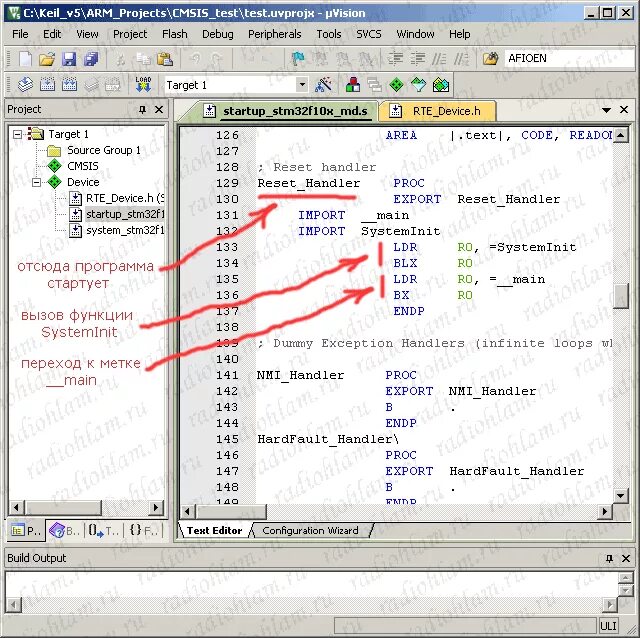Pin the Project panel with pushpin icon
This screenshot has width=640, height=638.
pyautogui.click(x=142, y=109)
